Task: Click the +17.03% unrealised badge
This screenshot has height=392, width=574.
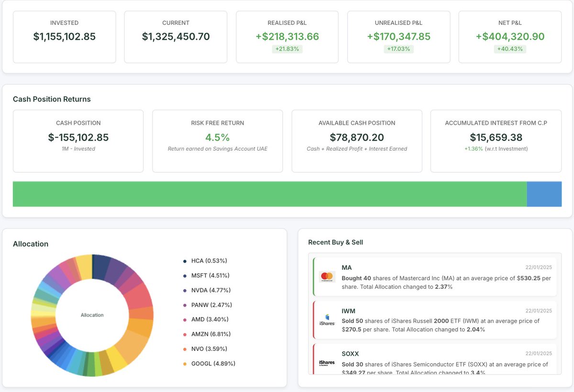Action: pyautogui.click(x=399, y=49)
